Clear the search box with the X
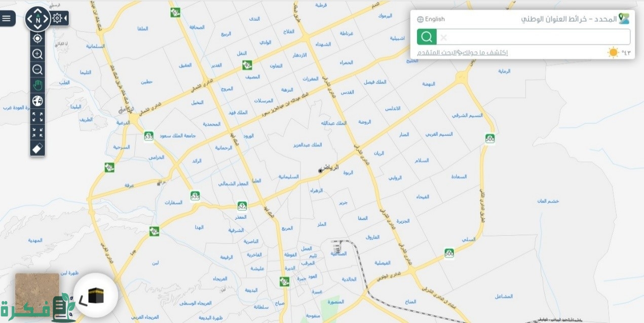 click(443, 38)
